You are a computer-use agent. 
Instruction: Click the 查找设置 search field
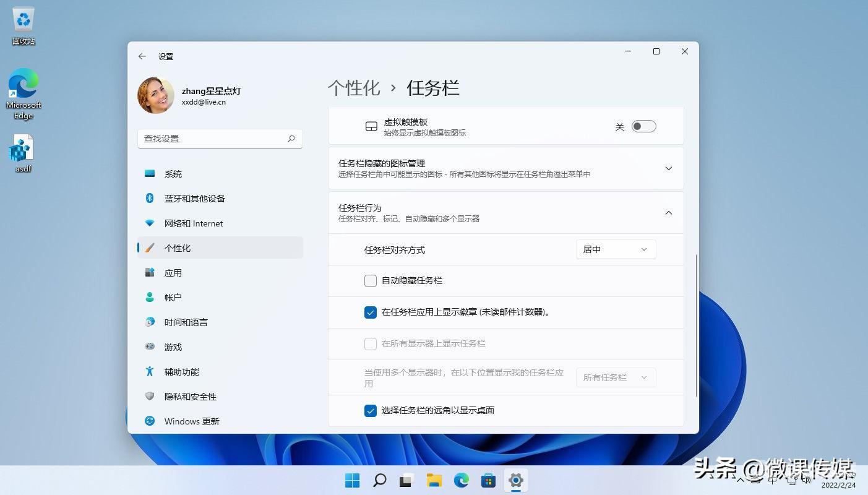tap(213, 139)
